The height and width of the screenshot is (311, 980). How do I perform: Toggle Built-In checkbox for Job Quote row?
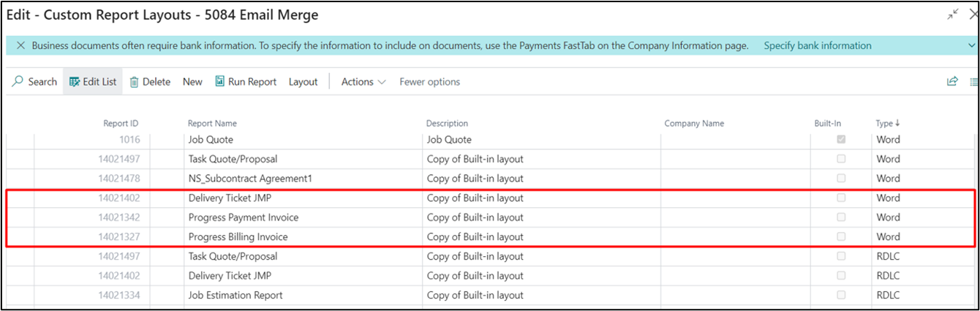point(842,139)
